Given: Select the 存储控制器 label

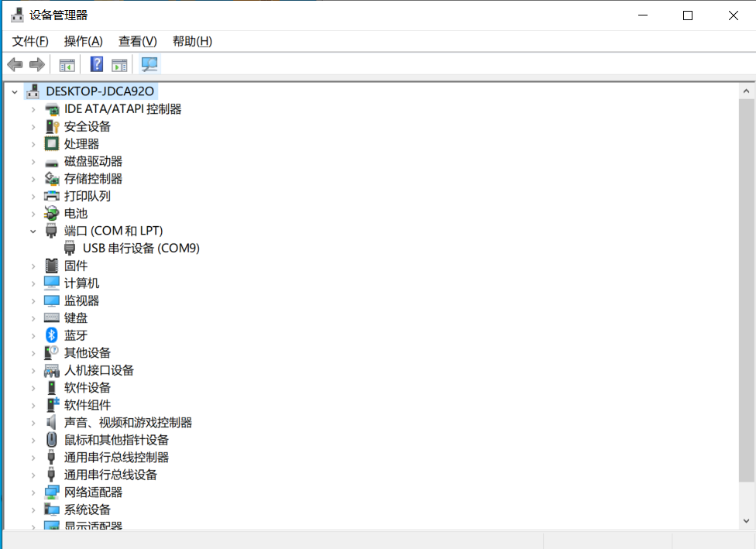Looking at the screenshot, I should click(93, 179).
